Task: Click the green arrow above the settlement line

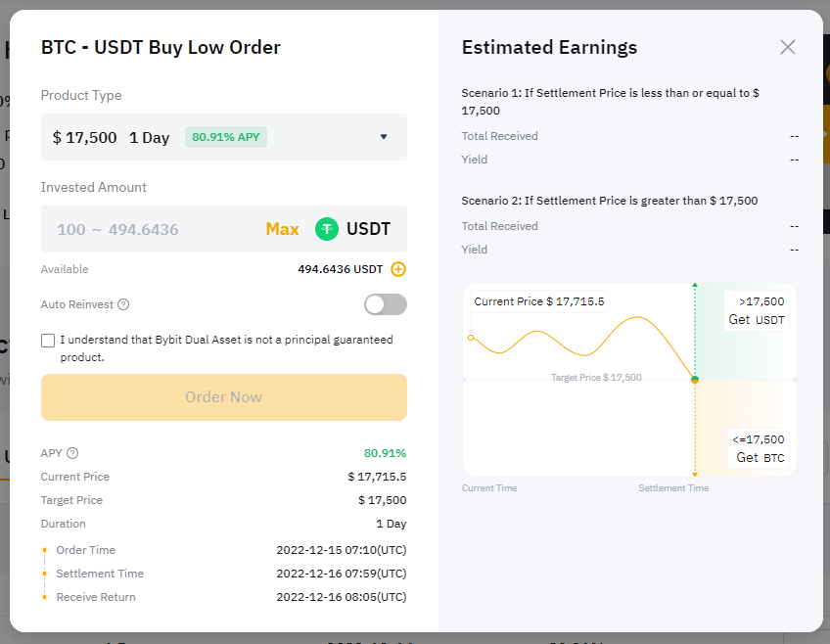Action: [695, 286]
